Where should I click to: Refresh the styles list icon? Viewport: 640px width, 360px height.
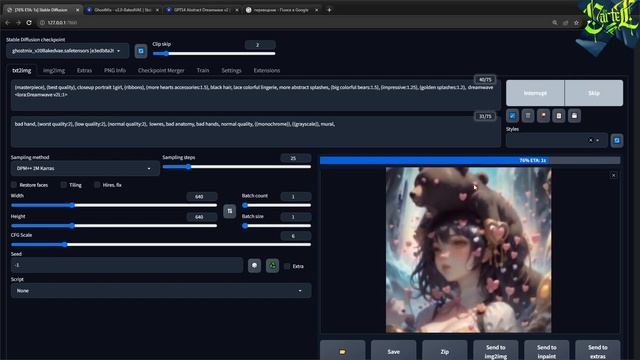[617, 140]
